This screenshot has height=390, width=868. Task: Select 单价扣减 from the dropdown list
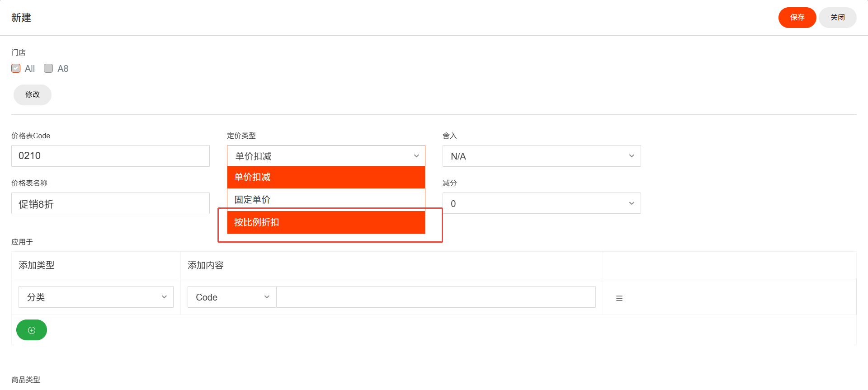pos(326,177)
